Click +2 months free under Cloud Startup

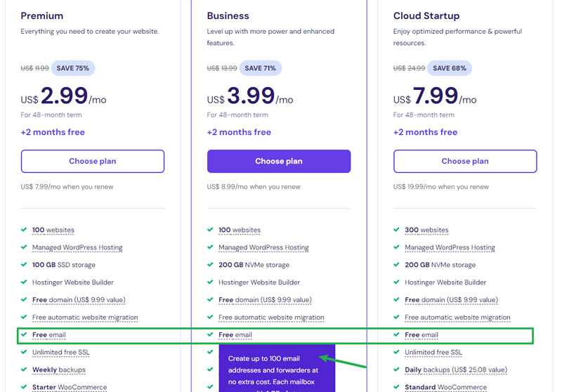pyautogui.click(x=426, y=132)
